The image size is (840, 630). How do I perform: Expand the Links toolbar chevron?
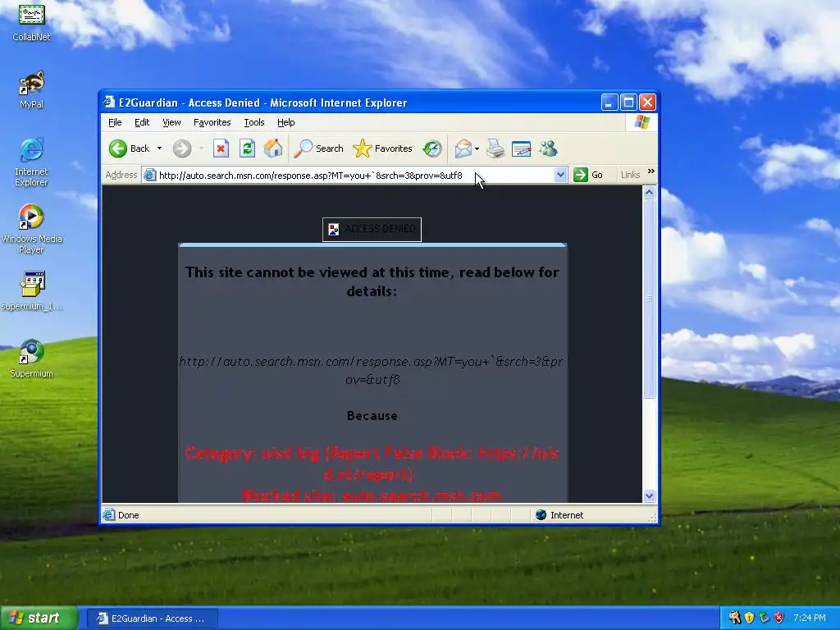point(651,171)
